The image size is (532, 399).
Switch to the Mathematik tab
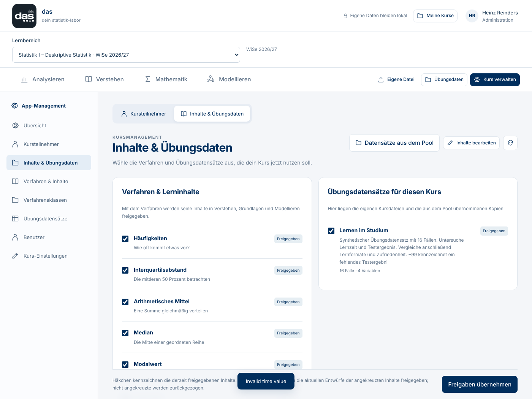[x=166, y=79]
